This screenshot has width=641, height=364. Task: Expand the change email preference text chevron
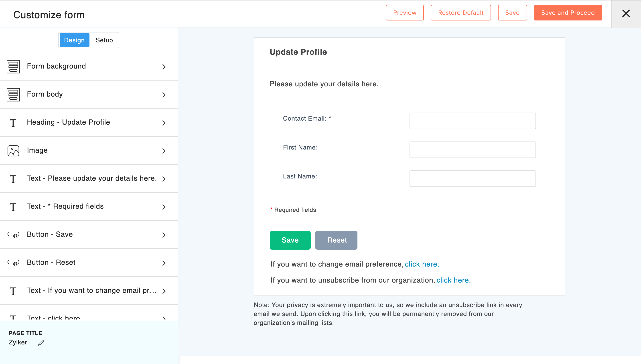164,291
